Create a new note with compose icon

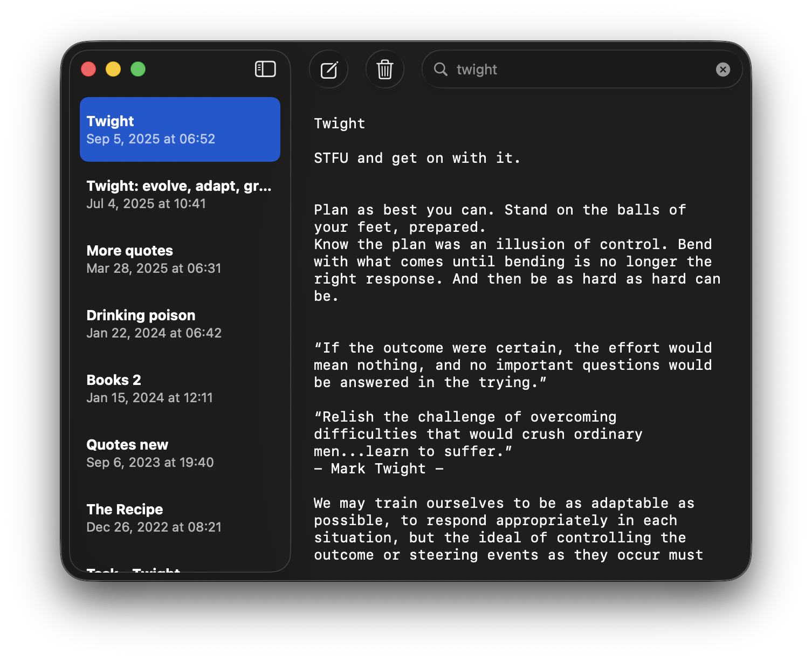tap(329, 70)
